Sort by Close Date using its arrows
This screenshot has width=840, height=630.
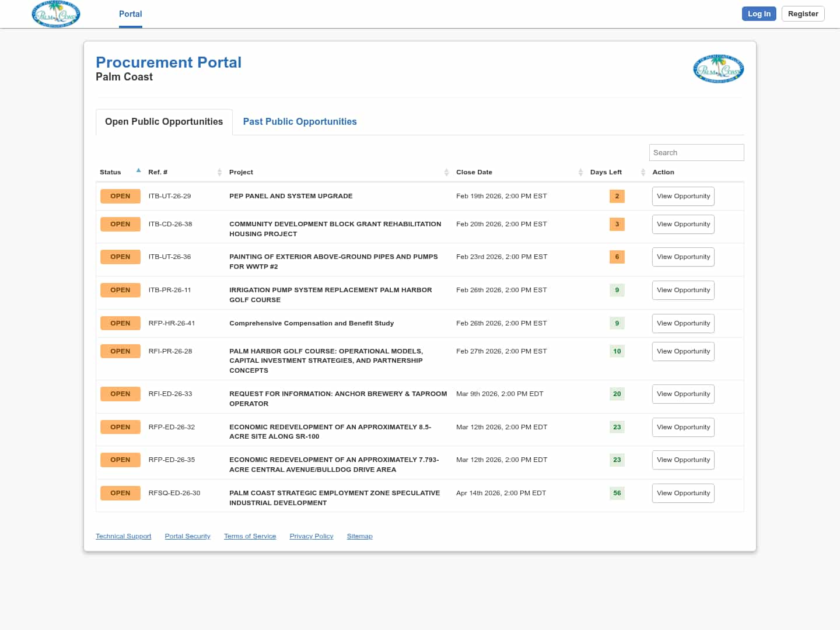point(580,172)
